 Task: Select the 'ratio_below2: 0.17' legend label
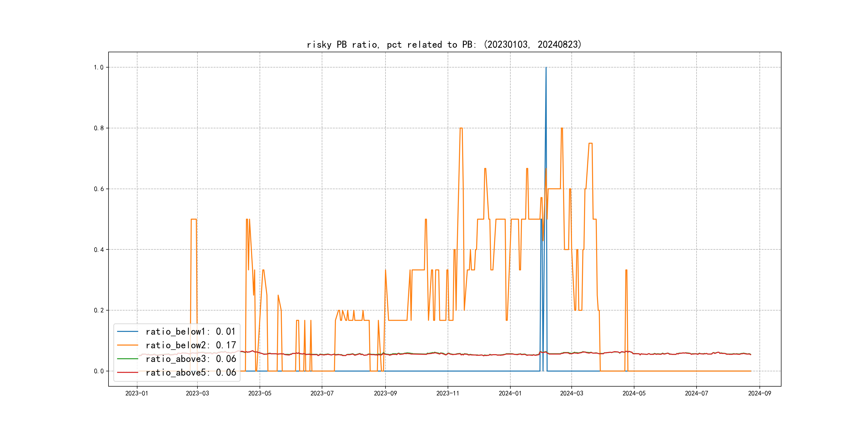pyautogui.click(x=190, y=345)
